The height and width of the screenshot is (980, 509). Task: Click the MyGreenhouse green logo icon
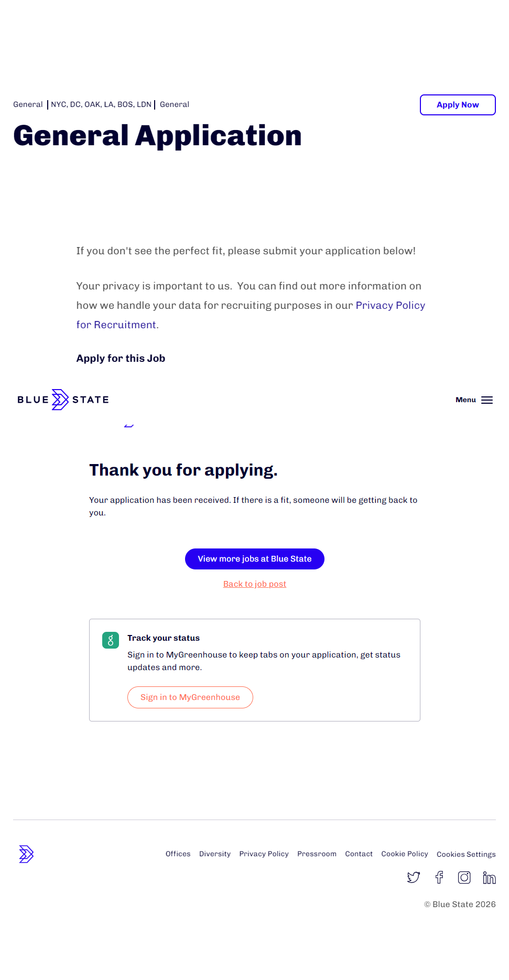[111, 640]
